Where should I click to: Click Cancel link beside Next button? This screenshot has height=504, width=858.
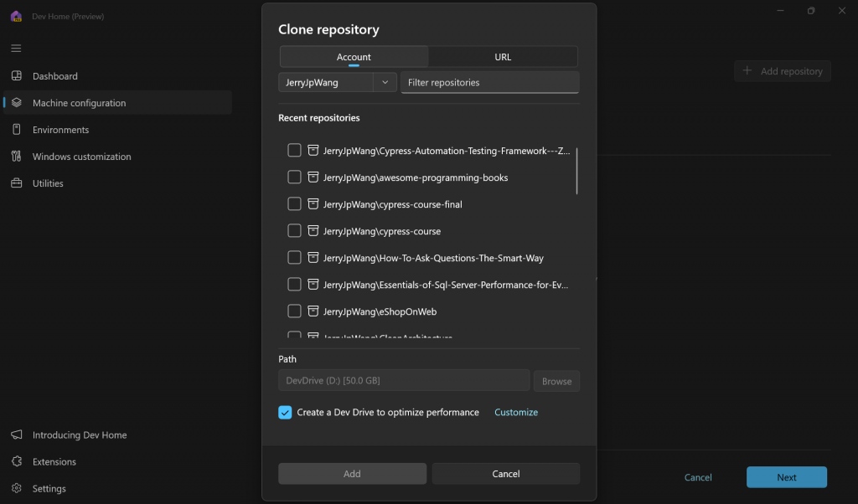click(x=698, y=476)
